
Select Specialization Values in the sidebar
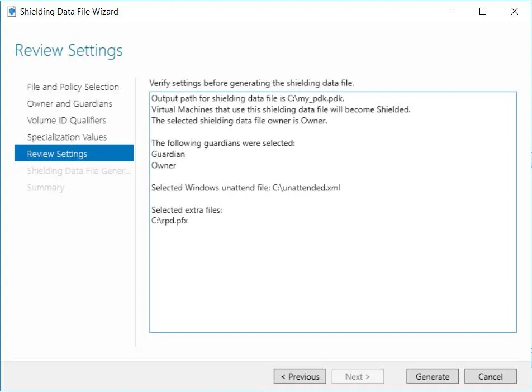tap(66, 137)
